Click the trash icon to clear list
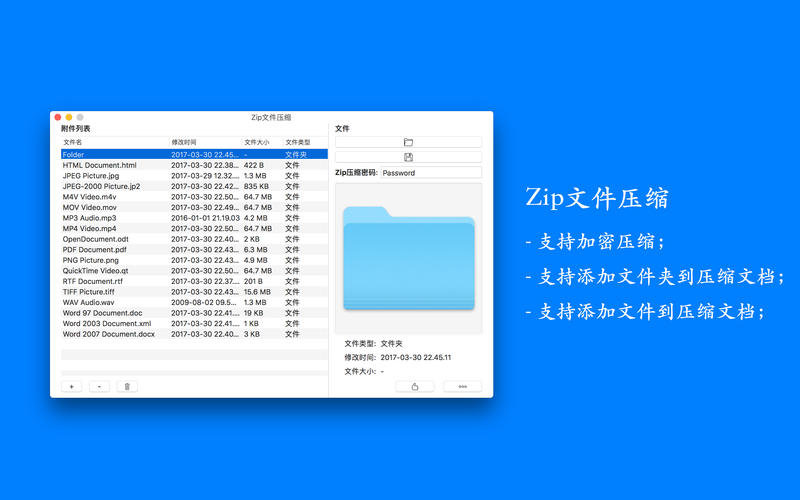 [x=127, y=386]
